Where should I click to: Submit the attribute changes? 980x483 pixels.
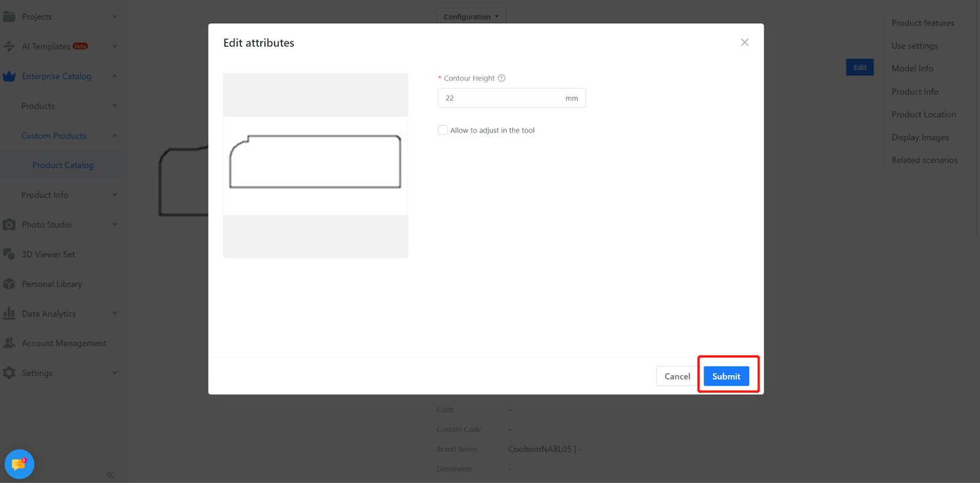pyautogui.click(x=726, y=376)
